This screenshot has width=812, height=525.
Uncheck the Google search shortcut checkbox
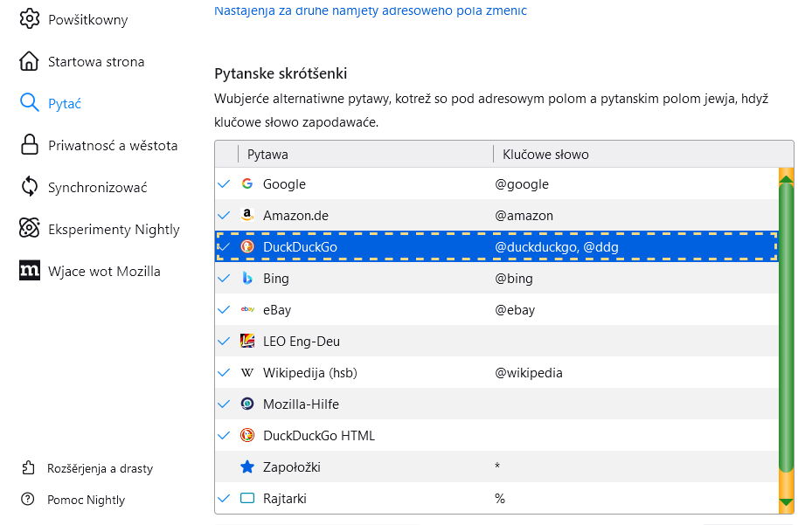225,184
